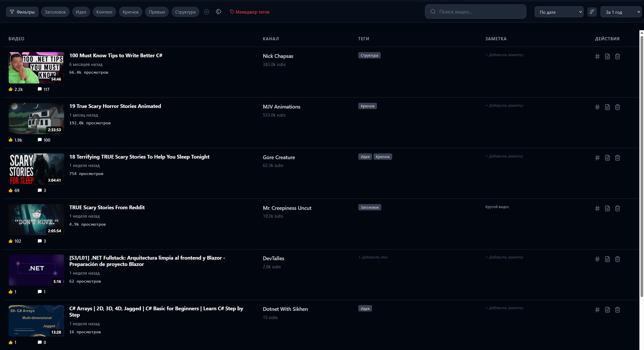
Task: Click the hashtag icon on TRUE Scary Stories row
Action: [597, 208]
